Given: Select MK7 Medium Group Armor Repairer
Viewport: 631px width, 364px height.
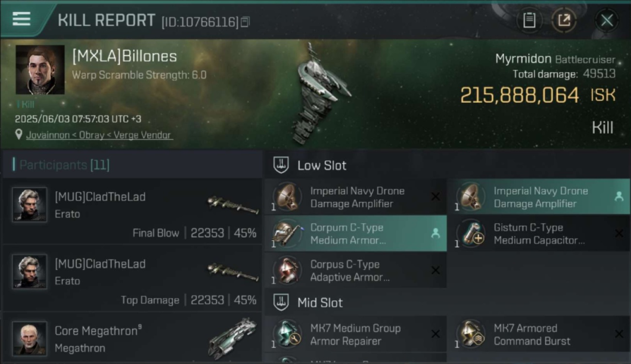Looking at the screenshot, I should pyautogui.click(x=356, y=334).
